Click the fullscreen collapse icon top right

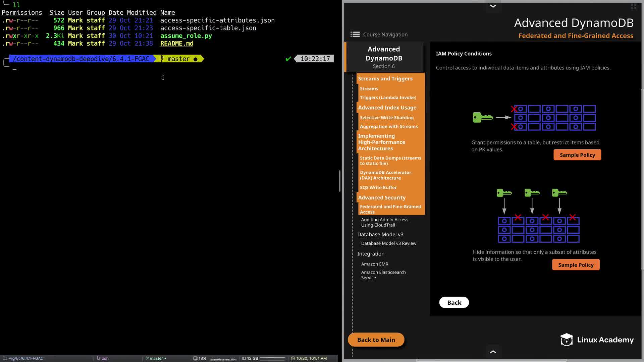(633, 6)
